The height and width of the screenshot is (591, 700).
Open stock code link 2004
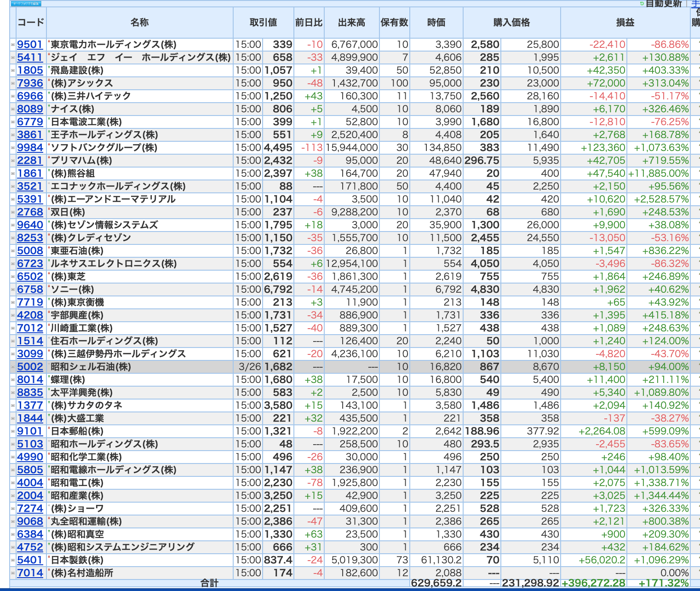point(30,496)
